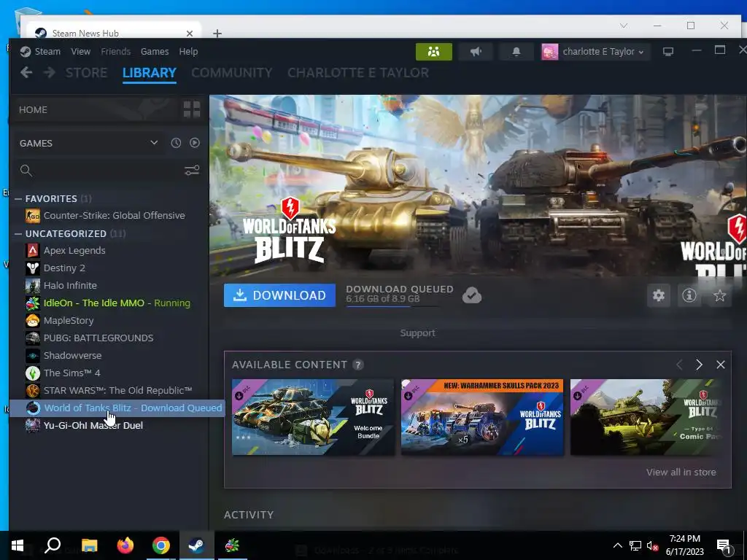Collapse the UNCATEGORIZED category
The image size is (747, 560).
(x=18, y=234)
